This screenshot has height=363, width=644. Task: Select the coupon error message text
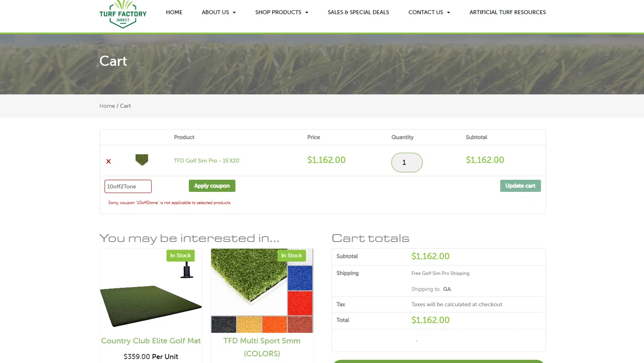(x=170, y=203)
